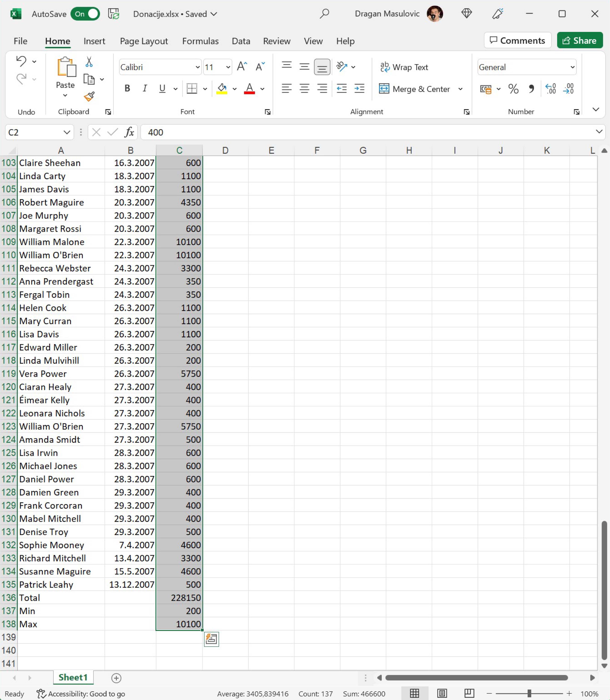Open the Comments pane button
The height and width of the screenshot is (700, 610).
pos(517,41)
